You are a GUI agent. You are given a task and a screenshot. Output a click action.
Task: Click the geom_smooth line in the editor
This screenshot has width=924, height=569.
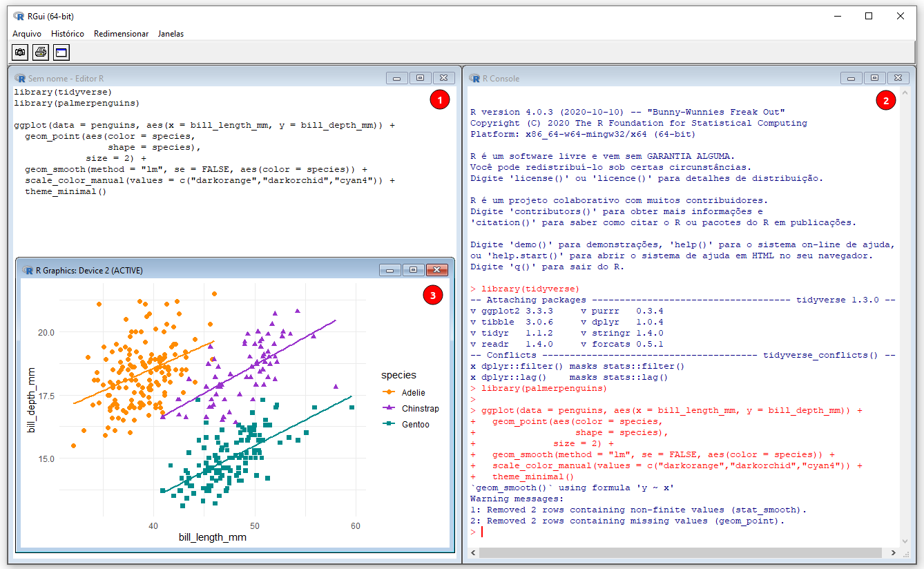[196, 169]
